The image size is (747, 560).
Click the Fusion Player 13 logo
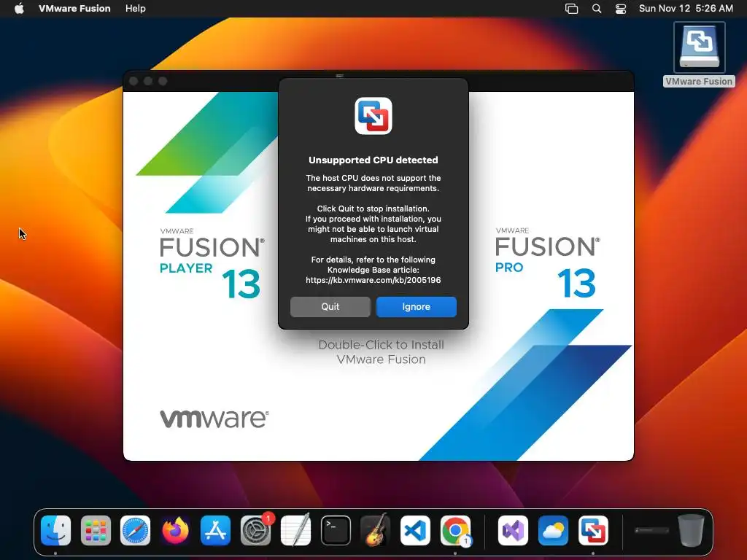[212, 263]
